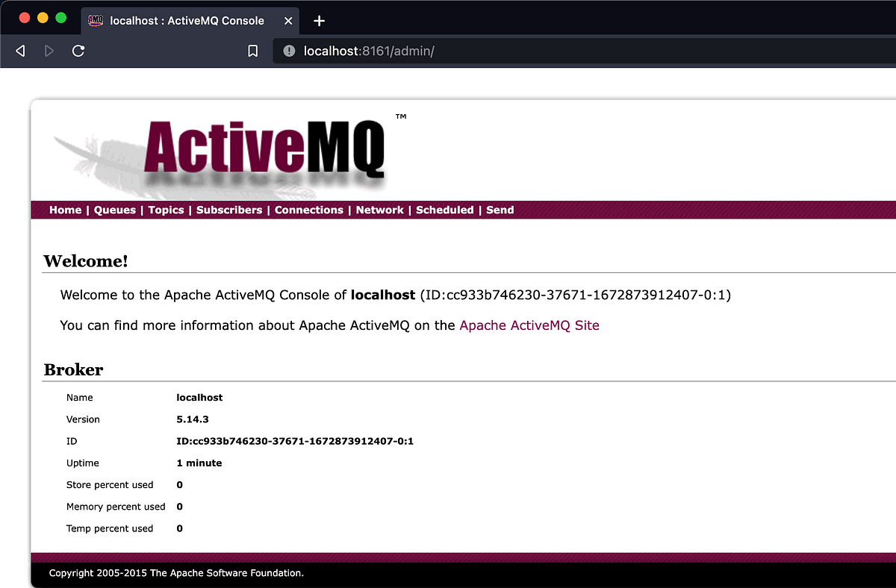
Task: Open the Apache ActiveMQ Site link
Action: click(x=529, y=325)
